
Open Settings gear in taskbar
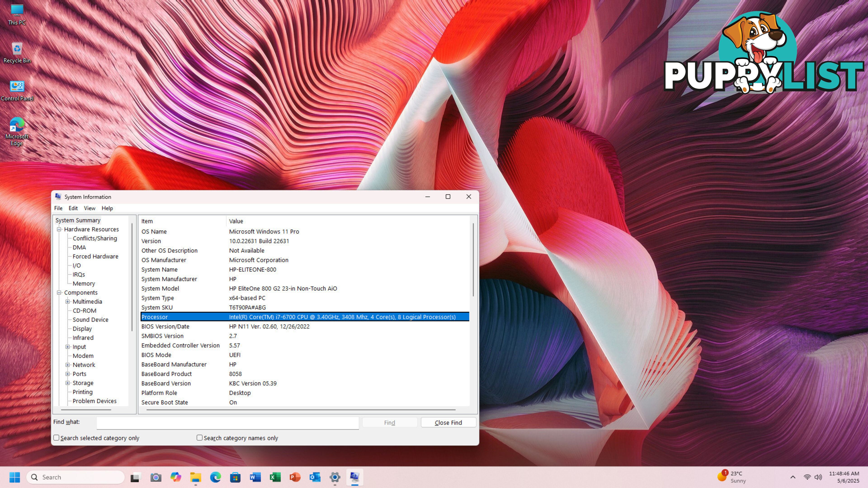(335, 477)
